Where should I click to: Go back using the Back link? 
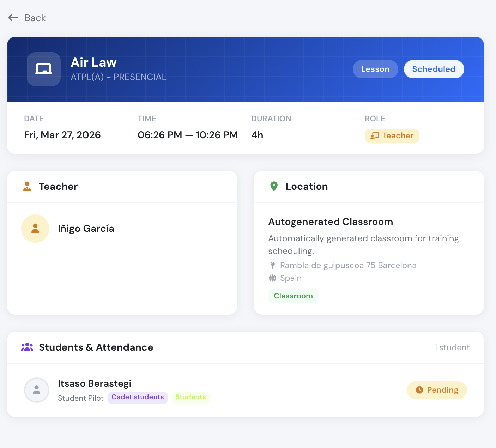coord(27,18)
